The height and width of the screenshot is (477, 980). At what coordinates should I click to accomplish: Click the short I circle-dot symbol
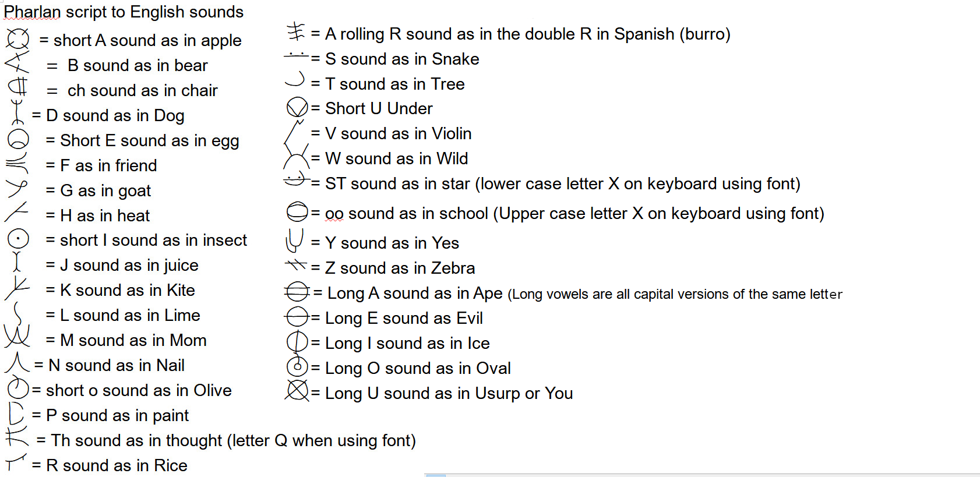tap(18, 239)
